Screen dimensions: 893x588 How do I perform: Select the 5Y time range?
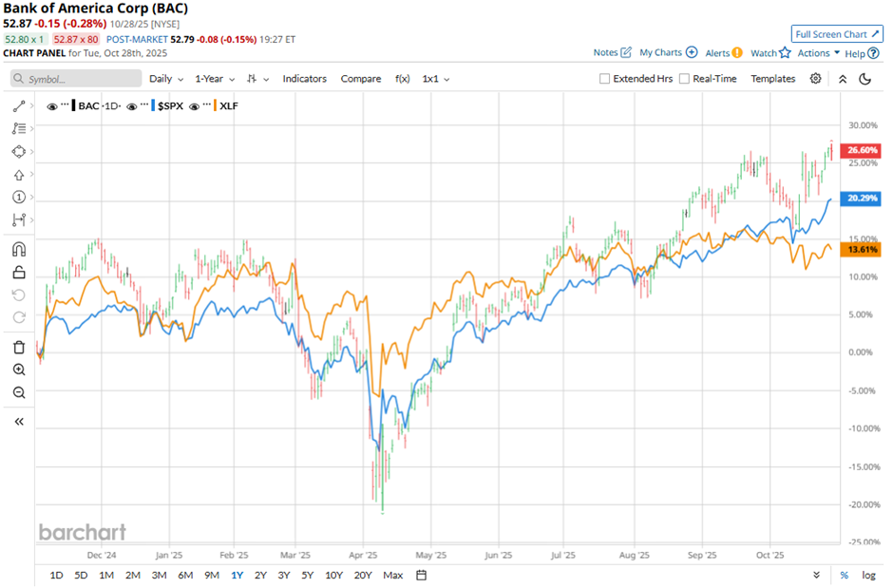click(x=307, y=575)
